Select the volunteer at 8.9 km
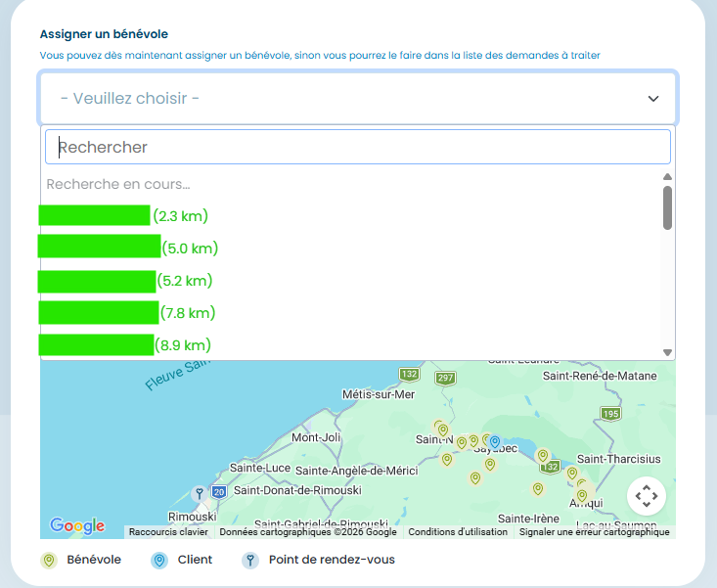Viewport: 717px width, 588px height. tap(124, 345)
